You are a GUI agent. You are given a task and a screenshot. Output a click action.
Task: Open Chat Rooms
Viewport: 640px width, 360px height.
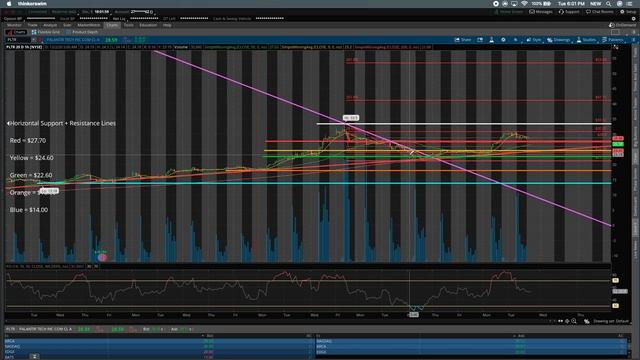click(600, 12)
